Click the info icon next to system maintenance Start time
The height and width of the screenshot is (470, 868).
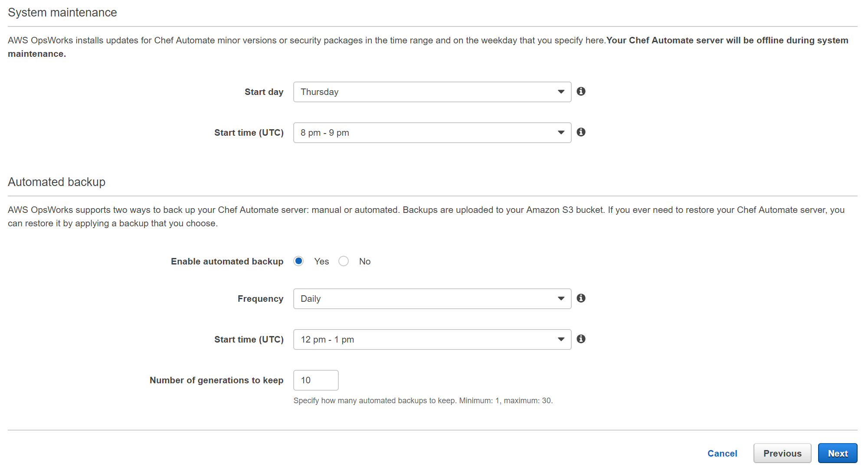(581, 132)
